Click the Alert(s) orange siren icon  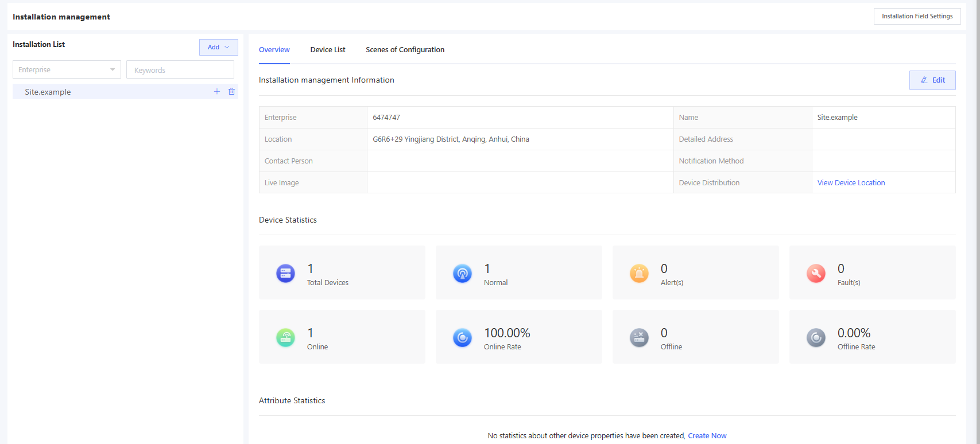click(639, 274)
